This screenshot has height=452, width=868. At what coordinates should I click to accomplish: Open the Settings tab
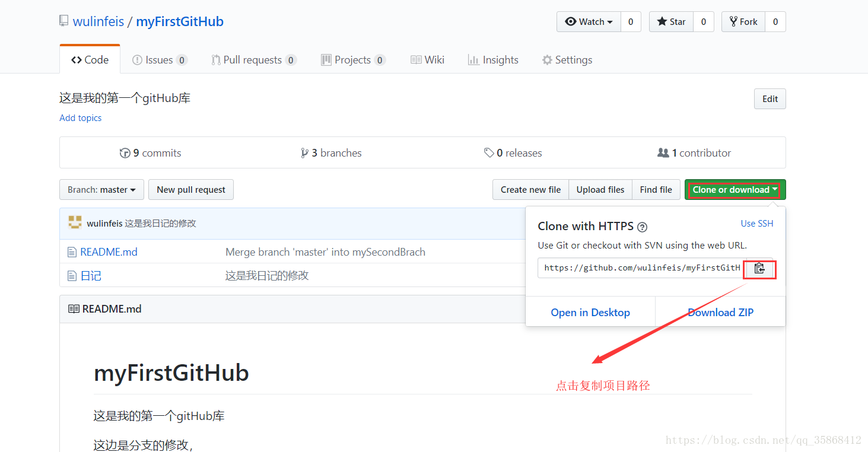coord(567,60)
